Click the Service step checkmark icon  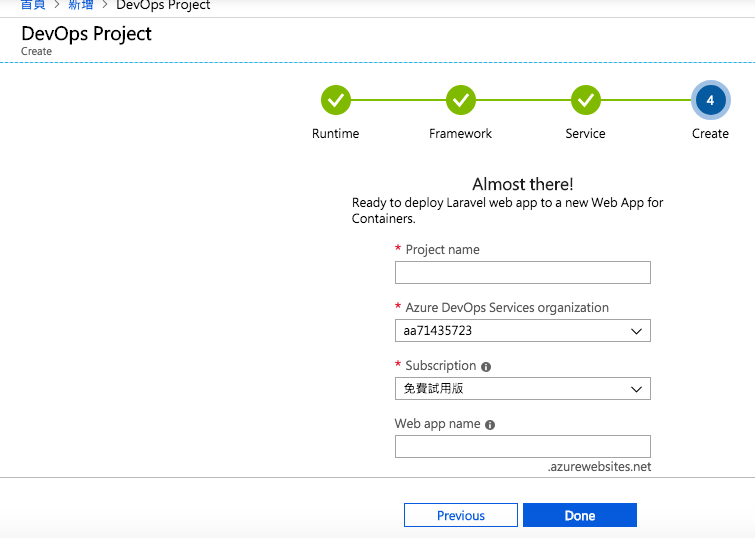586,100
